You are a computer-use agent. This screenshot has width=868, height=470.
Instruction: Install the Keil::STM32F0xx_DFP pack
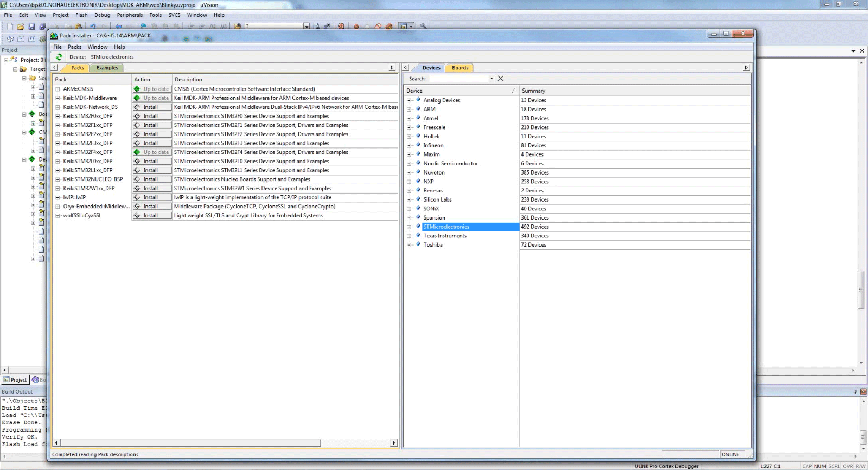pos(152,116)
